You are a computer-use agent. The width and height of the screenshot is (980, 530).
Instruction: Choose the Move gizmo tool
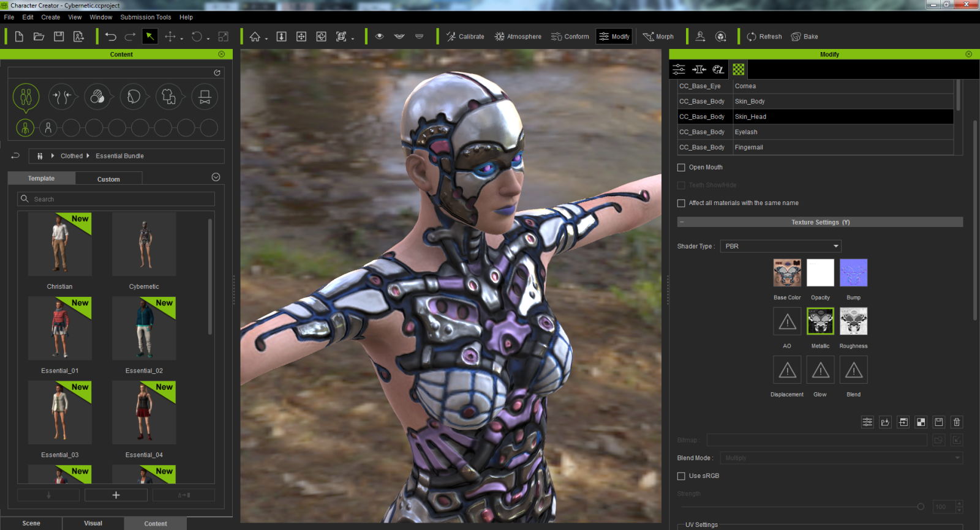pos(170,37)
